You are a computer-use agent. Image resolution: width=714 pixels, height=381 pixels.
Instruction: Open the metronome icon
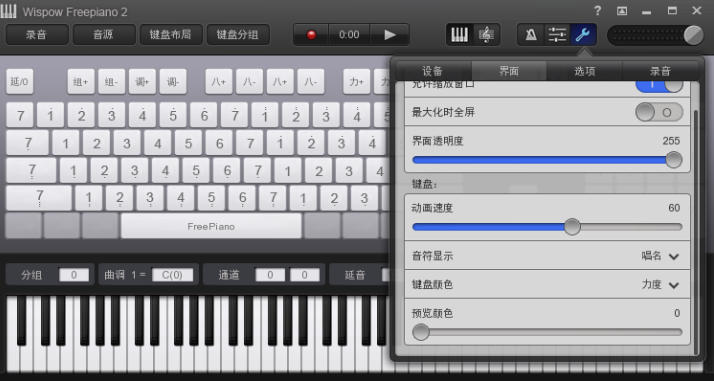531,35
